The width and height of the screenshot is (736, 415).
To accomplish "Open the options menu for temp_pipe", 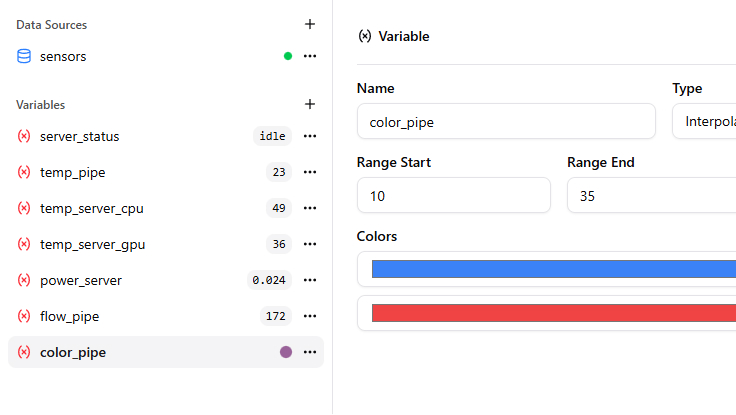I will (310, 172).
